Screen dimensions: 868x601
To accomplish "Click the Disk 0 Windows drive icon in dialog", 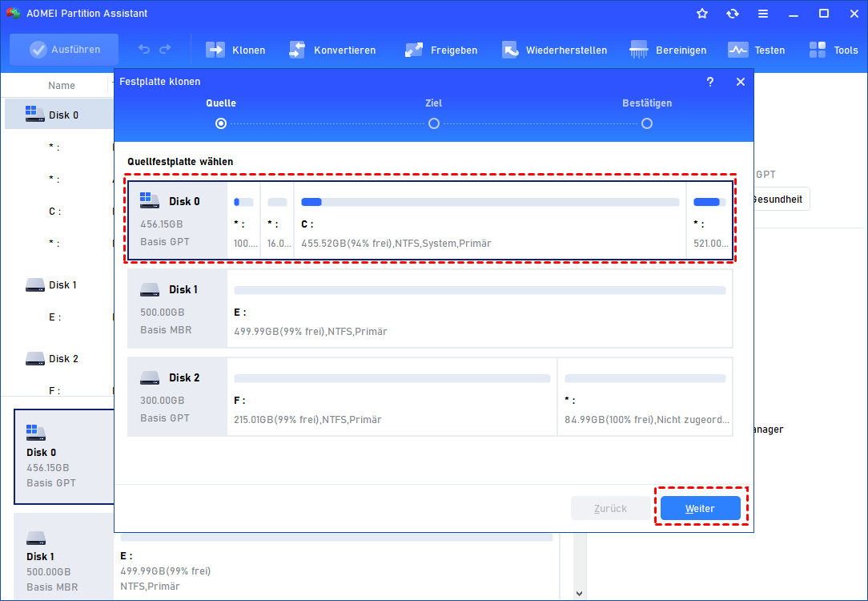I will 150,200.
